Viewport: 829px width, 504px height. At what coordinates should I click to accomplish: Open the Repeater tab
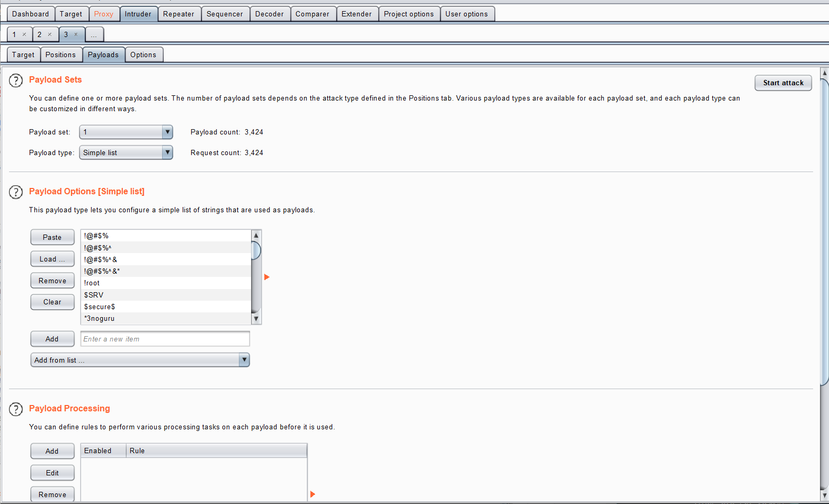(x=179, y=14)
